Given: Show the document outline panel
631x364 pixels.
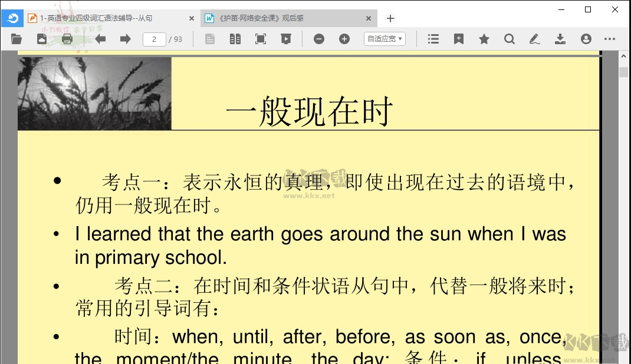Looking at the screenshot, I should tap(433, 38).
